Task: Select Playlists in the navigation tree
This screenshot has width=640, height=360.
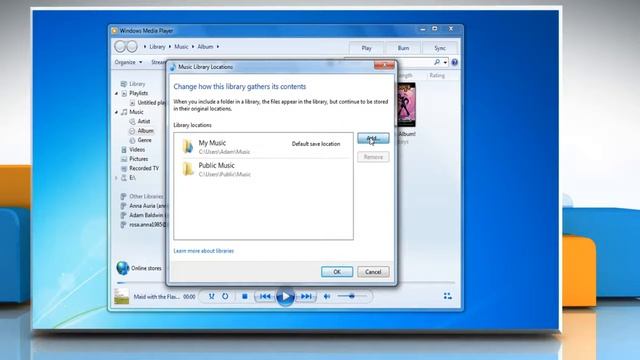Action: click(138, 93)
